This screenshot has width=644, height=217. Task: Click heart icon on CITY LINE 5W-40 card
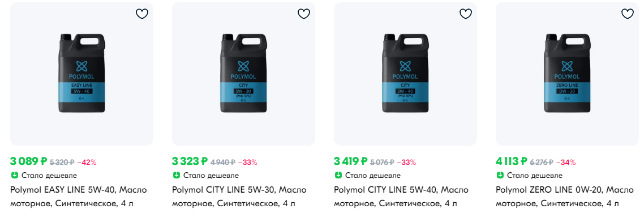coord(465,14)
